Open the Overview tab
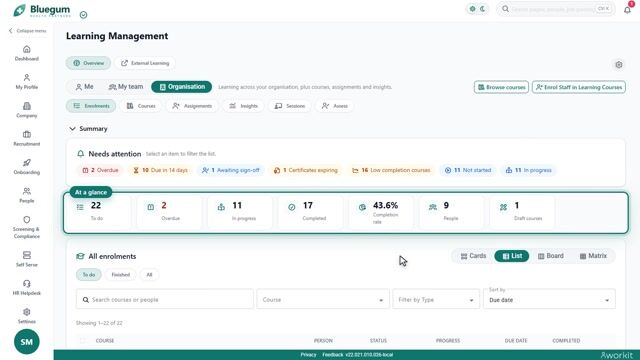Screen dimensions: 640x360 point(89,63)
